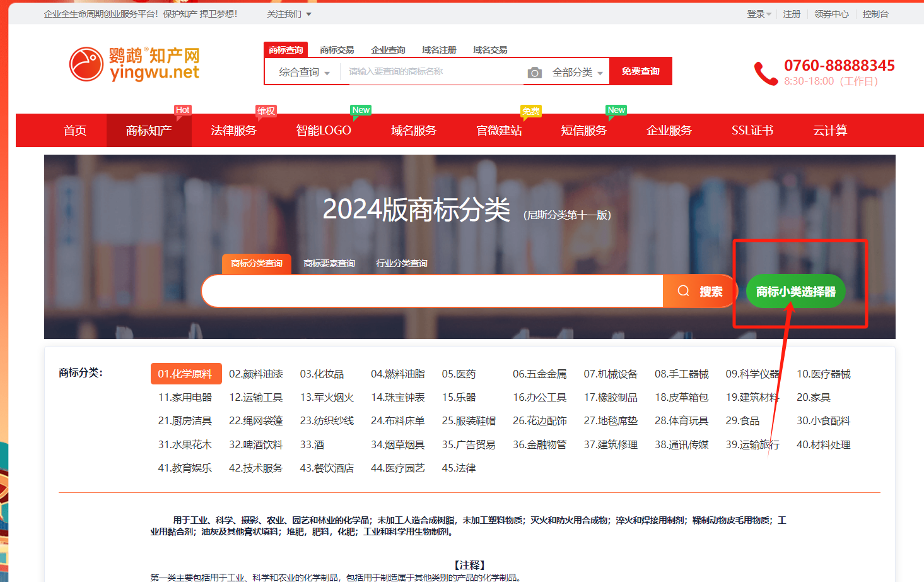Click the red phone icon
Viewport: 924px width, 582px height.
click(766, 73)
